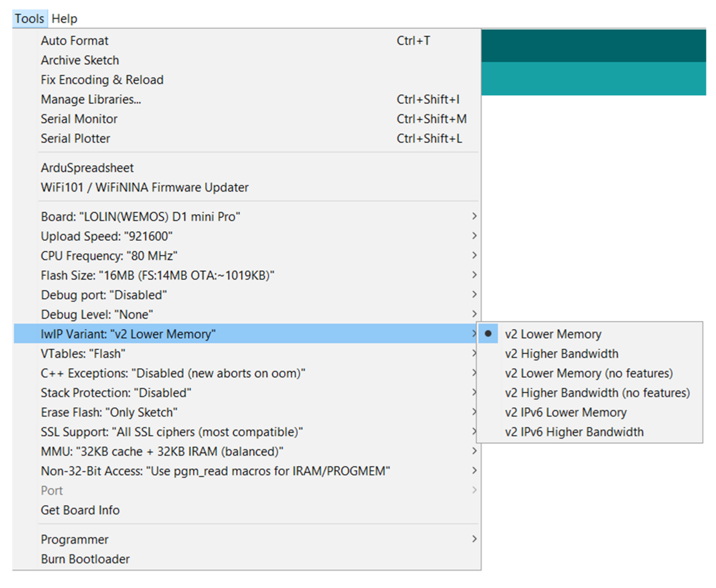The image size is (716, 588).
Task: Click the Tools menu
Action: 29,19
